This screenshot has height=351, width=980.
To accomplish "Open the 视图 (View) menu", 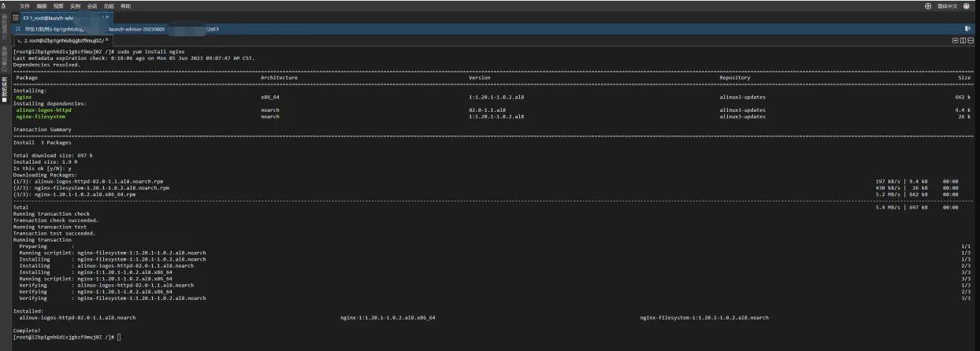I will (58, 6).
